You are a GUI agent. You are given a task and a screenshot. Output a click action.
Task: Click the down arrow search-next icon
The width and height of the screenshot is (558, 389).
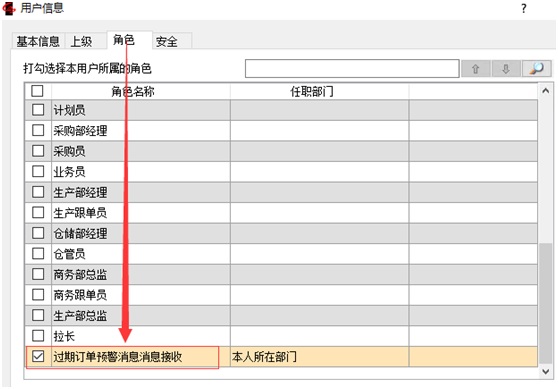point(506,68)
